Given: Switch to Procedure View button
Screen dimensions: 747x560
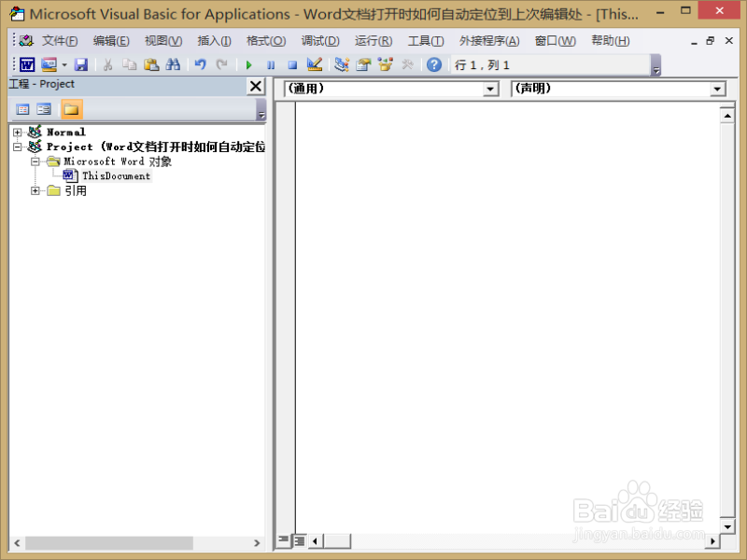Looking at the screenshot, I should pos(284,540).
